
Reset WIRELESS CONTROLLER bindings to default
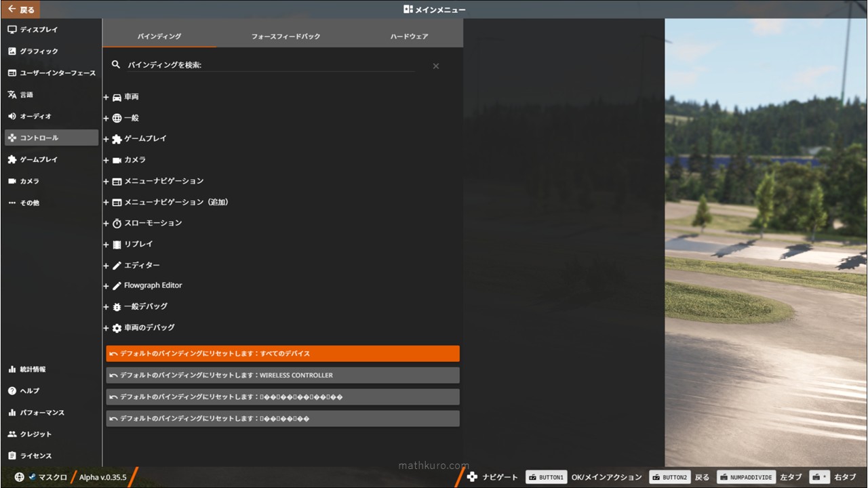pyautogui.click(x=283, y=375)
